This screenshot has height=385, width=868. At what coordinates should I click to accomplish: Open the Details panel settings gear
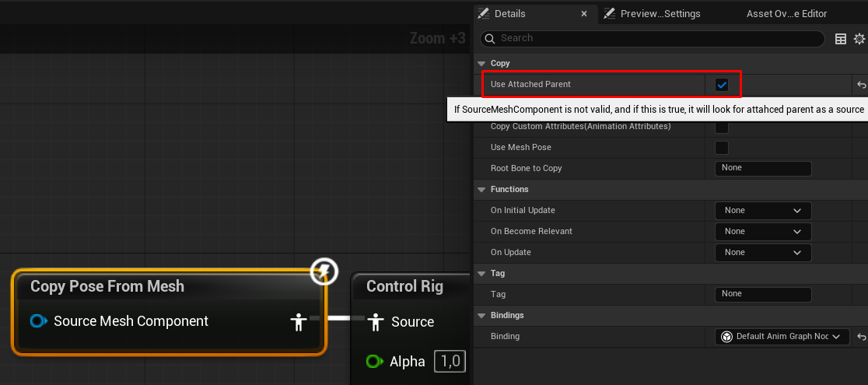859,39
